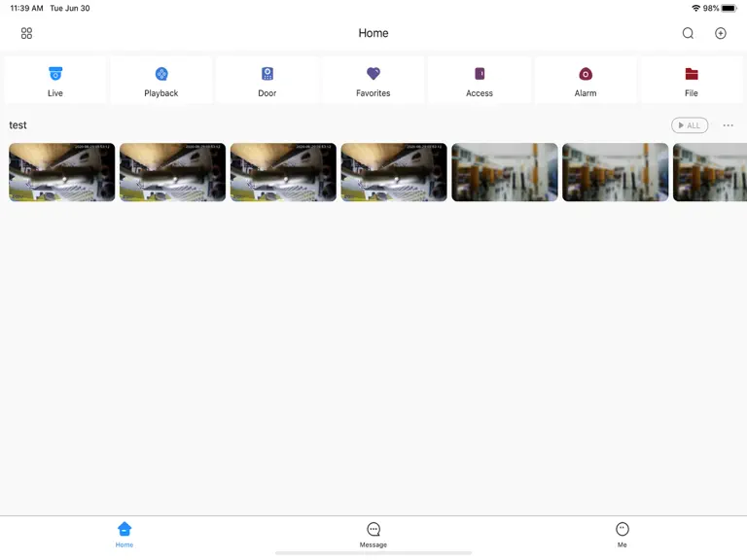
Task: Select the Home tab
Action: 124,535
